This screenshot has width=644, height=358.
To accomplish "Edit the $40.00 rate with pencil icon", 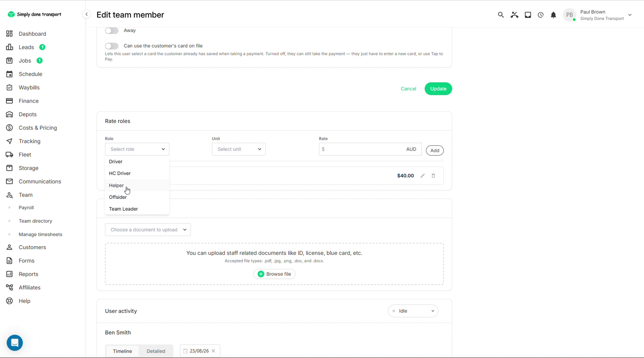I will click(422, 176).
